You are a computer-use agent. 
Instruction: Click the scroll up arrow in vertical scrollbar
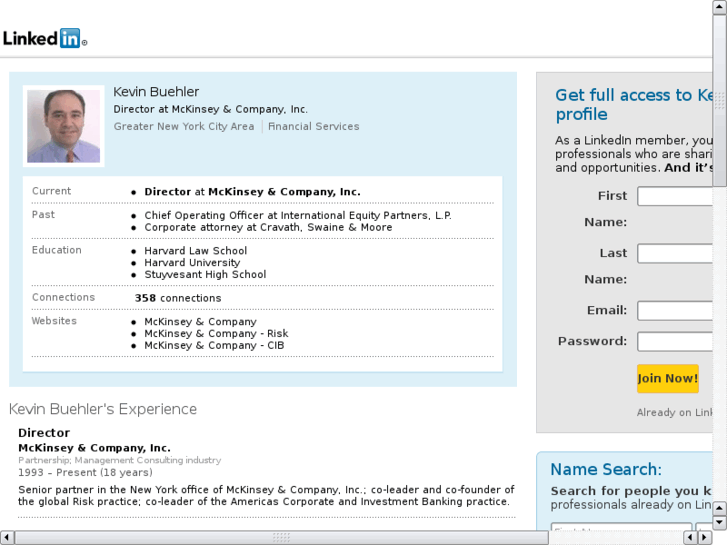(x=719, y=7)
